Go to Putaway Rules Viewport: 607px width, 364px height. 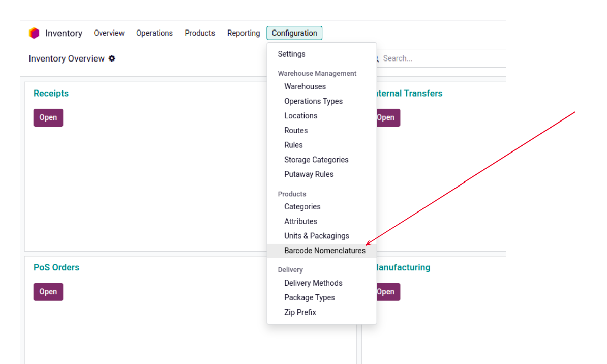tap(309, 174)
